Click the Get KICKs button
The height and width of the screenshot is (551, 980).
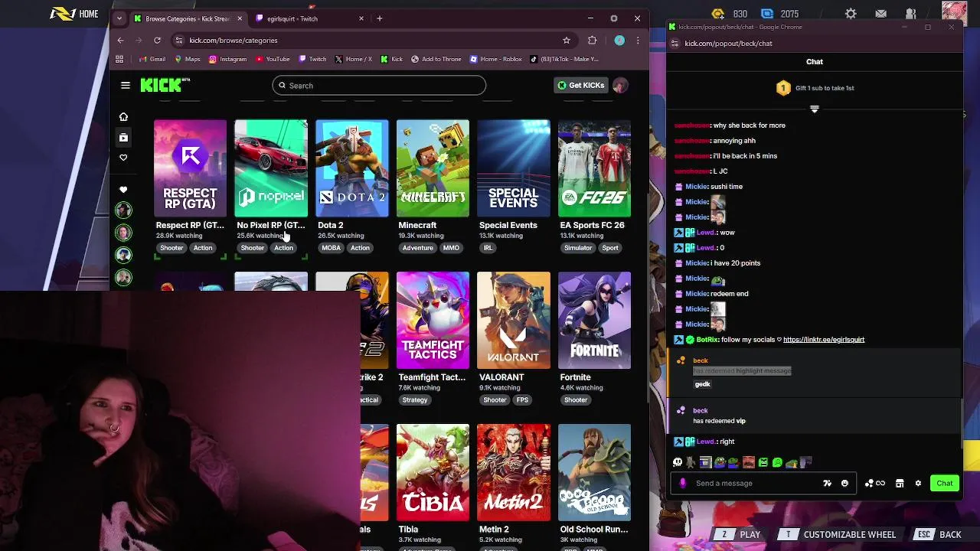point(581,86)
